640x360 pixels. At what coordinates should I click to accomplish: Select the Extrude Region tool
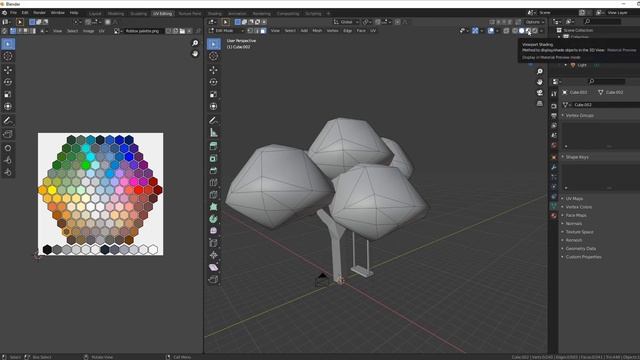[213, 146]
